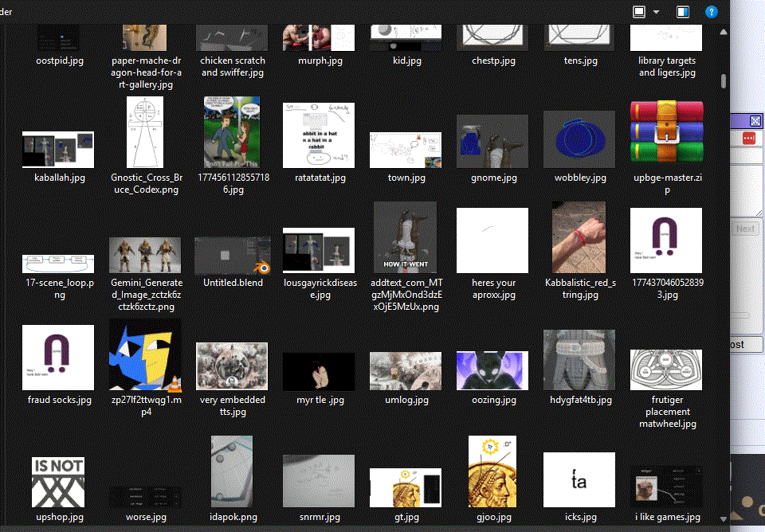
Task: Select Gnostic_Cross_Bruce_Codex.png thumbnail
Action: (x=145, y=132)
